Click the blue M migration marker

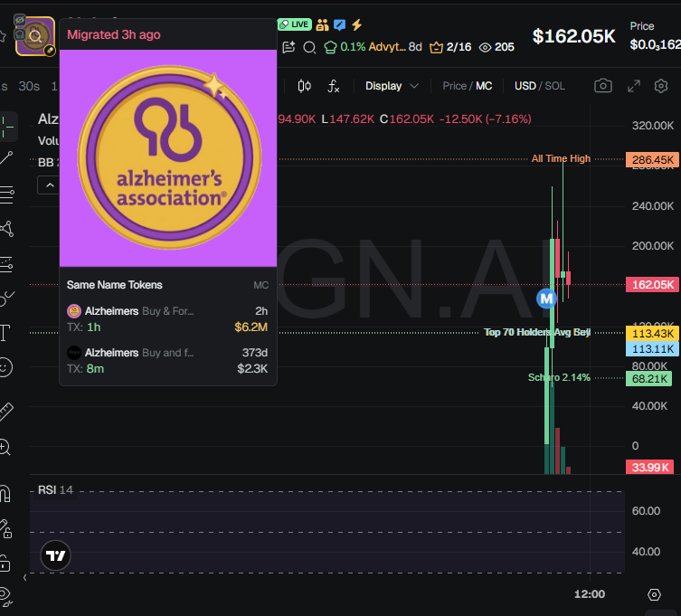(x=546, y=299)
